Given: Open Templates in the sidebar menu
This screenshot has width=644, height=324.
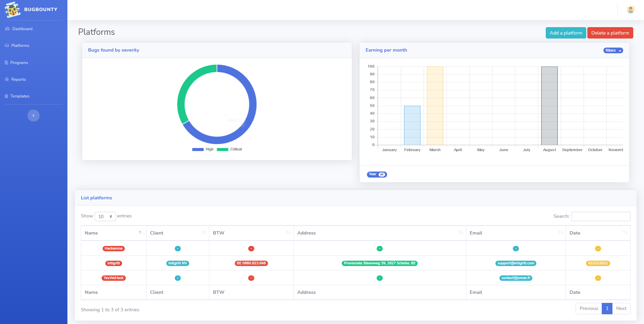Looking at the screenshot, I should [20, 96].
